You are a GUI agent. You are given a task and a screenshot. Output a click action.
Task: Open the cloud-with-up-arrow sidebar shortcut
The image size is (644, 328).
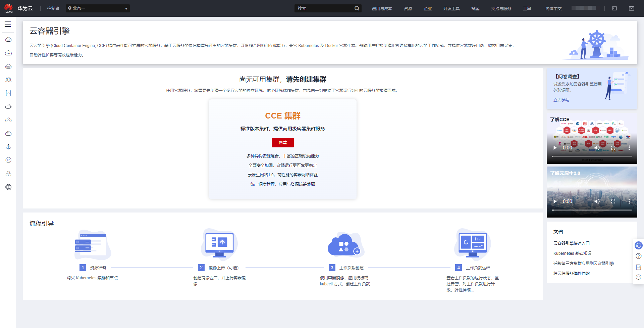click(x=8, y=120)
